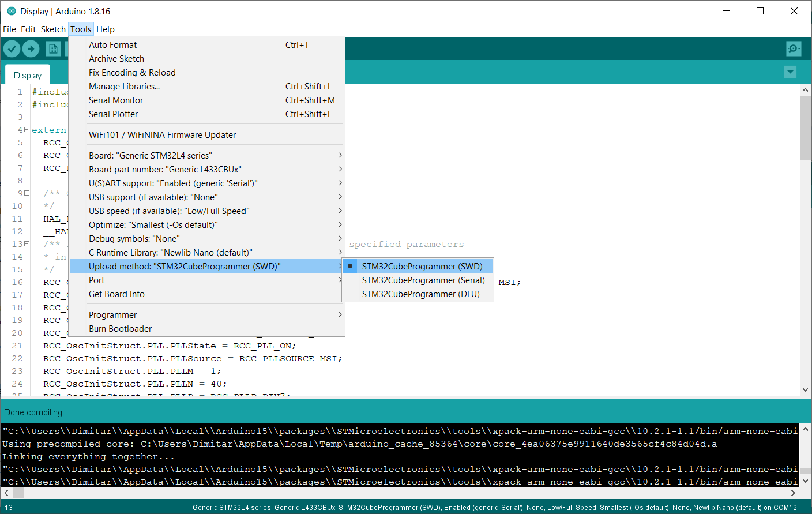Image resolution: width=812 pixels, height=514 pixels.
Task: Click code line with RCC_PLL_ON
Action: (x=170, y=346)
